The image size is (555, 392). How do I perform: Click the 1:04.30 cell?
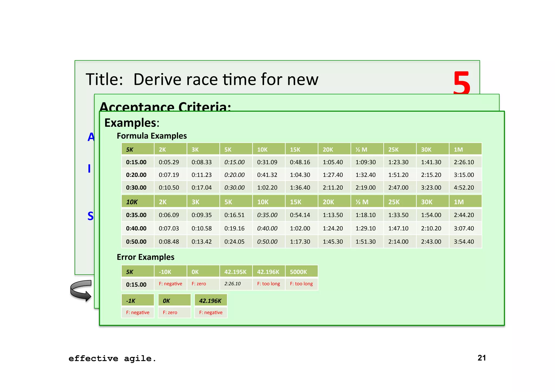click(301, 175)
